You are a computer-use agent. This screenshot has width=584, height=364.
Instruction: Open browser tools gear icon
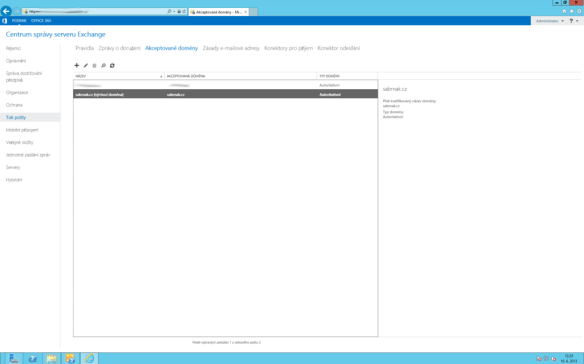pyautogui.click(x=579, y=11)
